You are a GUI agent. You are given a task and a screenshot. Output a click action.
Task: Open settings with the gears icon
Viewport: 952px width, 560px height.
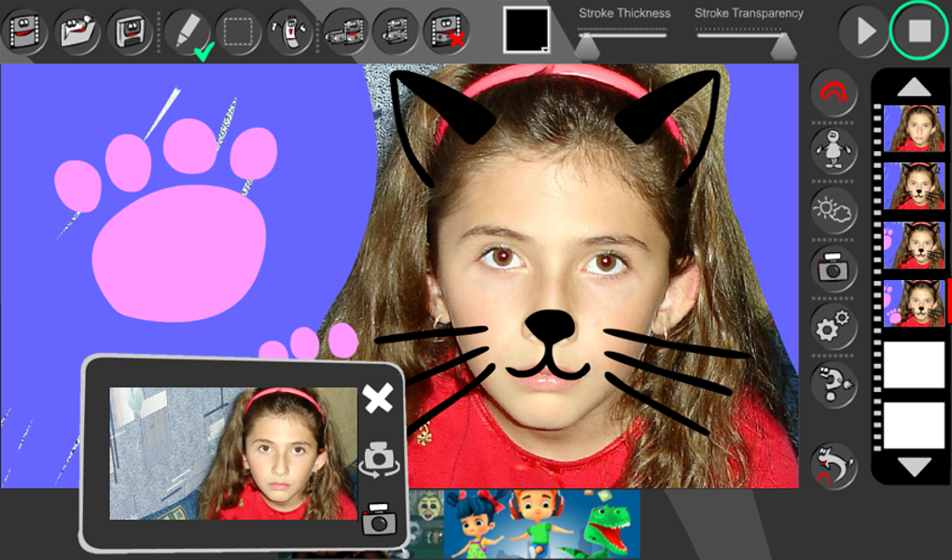833,327
